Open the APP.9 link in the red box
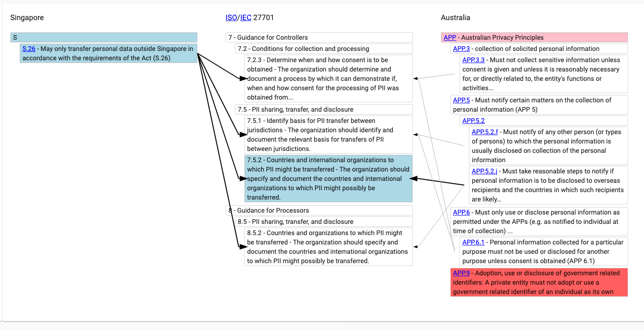Image resolution: width=644 pixels, height=330 pixels. point(461,273)
